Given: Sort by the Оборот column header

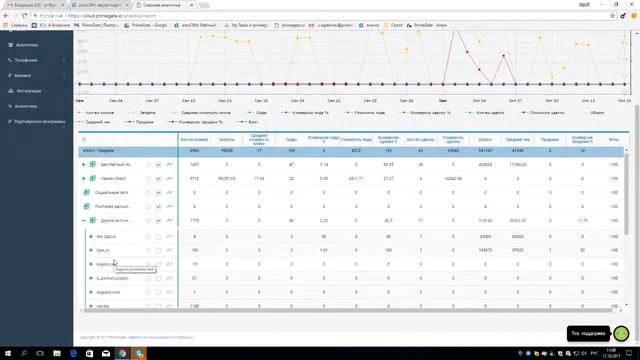Looking at the screenshot, I should click(485, 140).
